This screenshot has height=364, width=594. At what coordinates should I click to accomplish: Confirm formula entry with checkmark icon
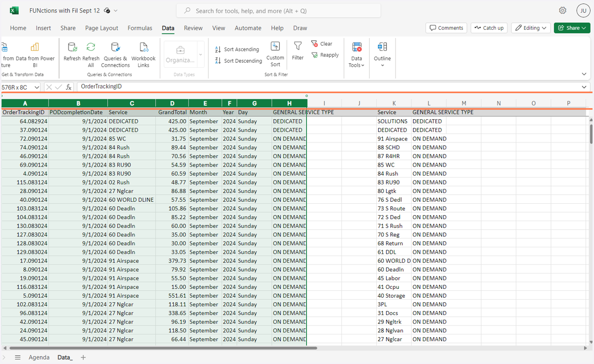click(58, 87)
